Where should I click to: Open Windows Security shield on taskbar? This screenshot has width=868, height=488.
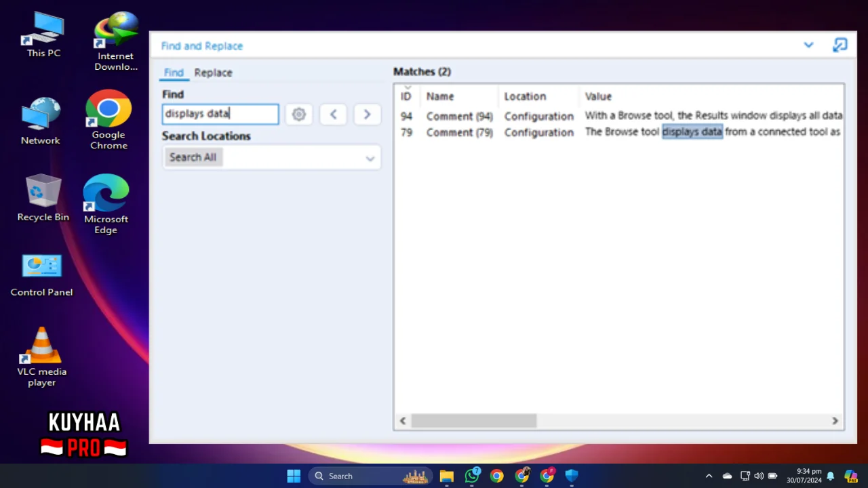[x=572, y=476]
